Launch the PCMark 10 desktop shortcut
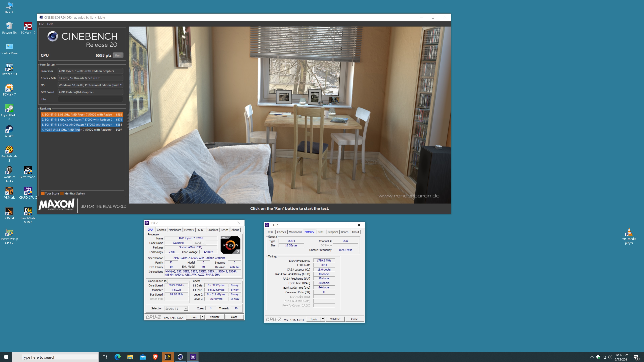This screenshot has width=644, height=362. click(28, 28)
